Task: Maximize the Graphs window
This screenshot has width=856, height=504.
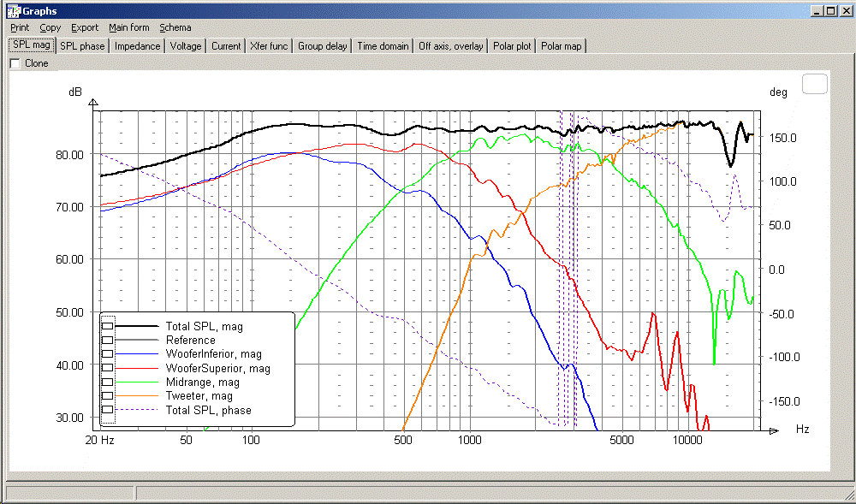Action: pyautogui.click(x=830, y=11)
